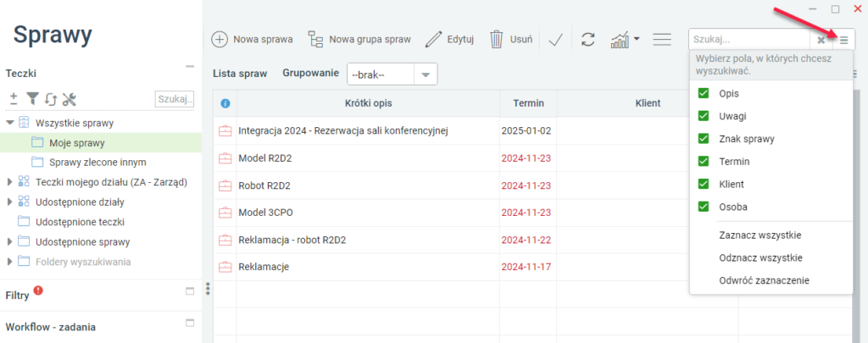Maximize the Workflow - zadania panel icon
This screenshot has height=343, width=868.
190,322
